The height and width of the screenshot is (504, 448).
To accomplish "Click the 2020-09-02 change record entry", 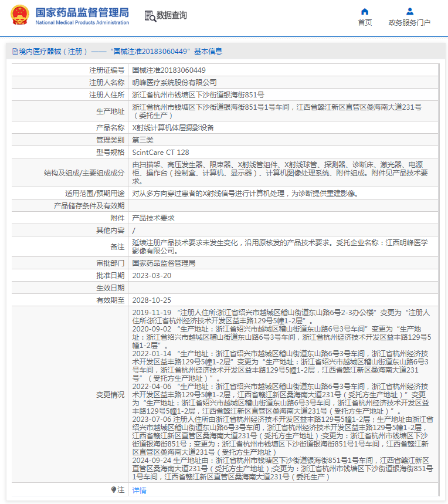I will pyautogui.click(x=281, y=337).
